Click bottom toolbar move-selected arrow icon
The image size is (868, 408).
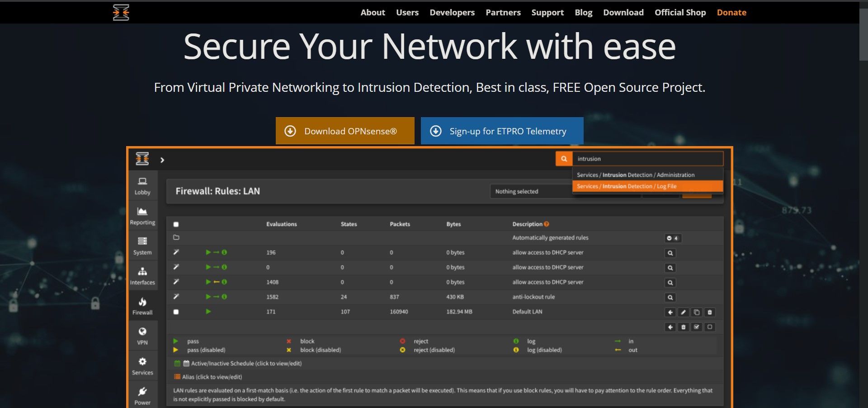670,327
